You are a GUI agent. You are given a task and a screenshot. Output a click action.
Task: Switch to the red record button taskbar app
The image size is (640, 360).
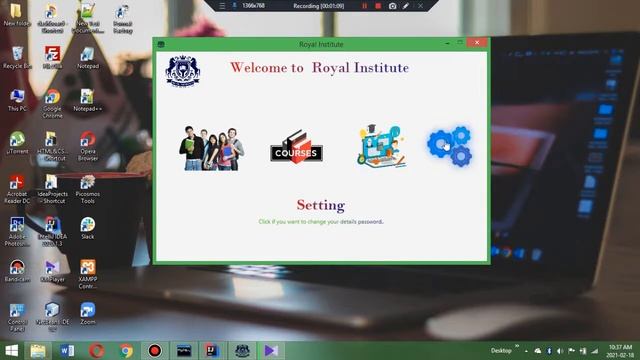pos(155,351)
